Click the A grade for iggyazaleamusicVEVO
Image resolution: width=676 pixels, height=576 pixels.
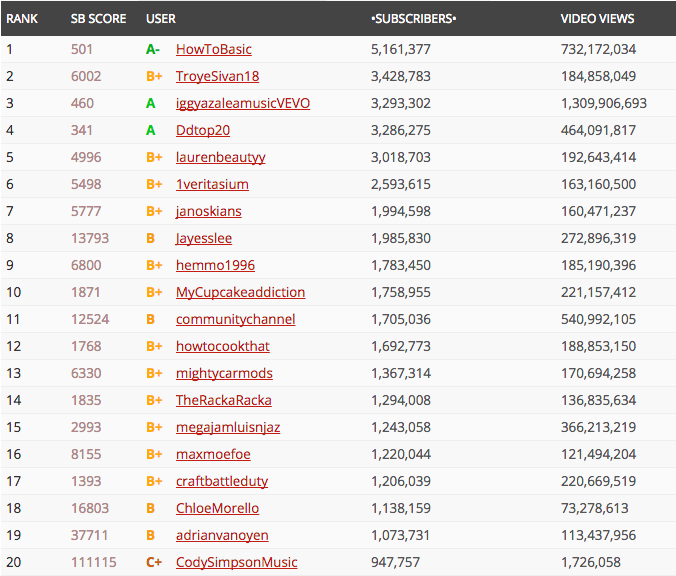point(150,103)
